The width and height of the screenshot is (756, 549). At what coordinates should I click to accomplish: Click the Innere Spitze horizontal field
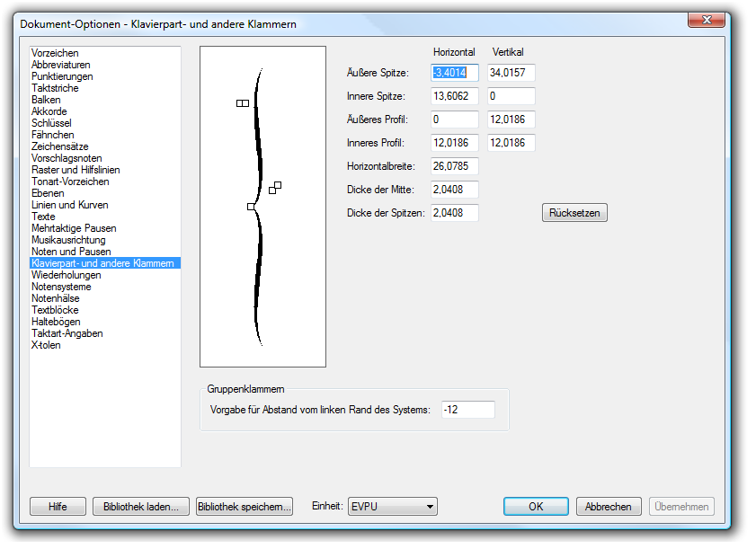click(x=454, y=96)
